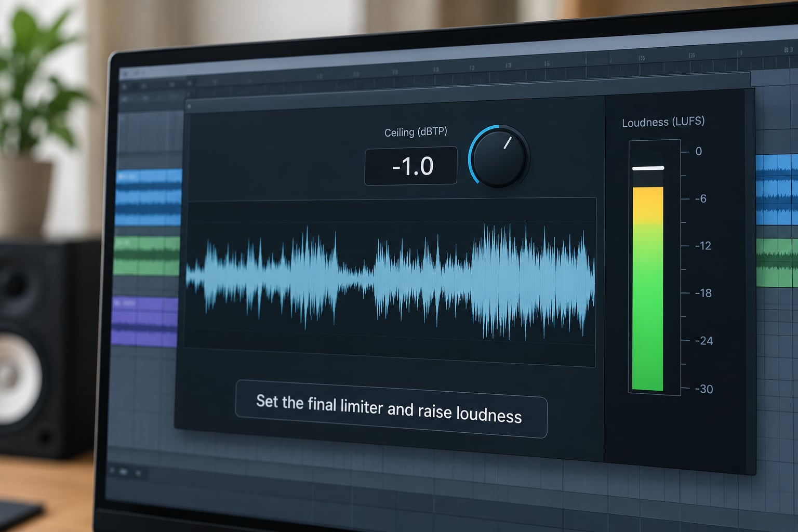Click the '-12' mark on loudness scale
The image size is (798, 532).
[702, 246]
